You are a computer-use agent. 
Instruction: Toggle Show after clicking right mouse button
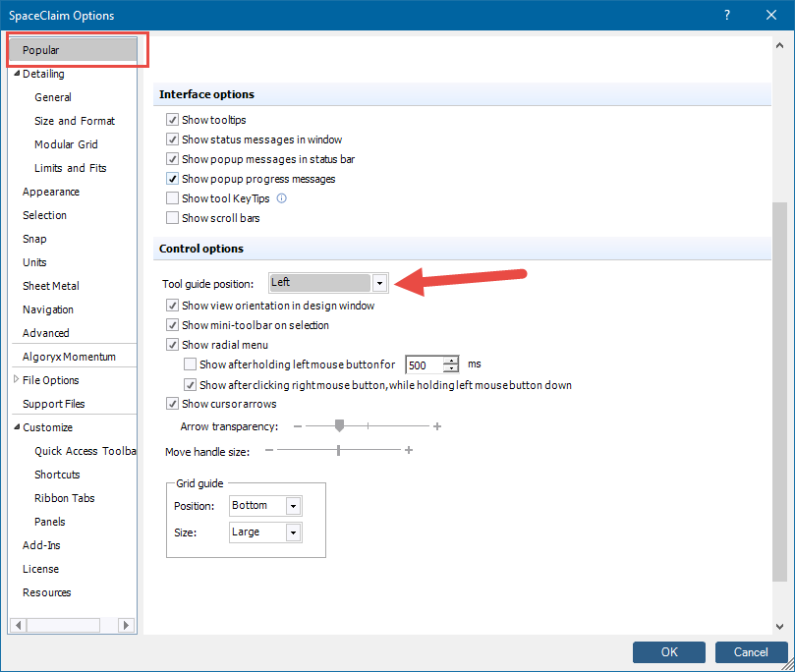pos(190,385)
